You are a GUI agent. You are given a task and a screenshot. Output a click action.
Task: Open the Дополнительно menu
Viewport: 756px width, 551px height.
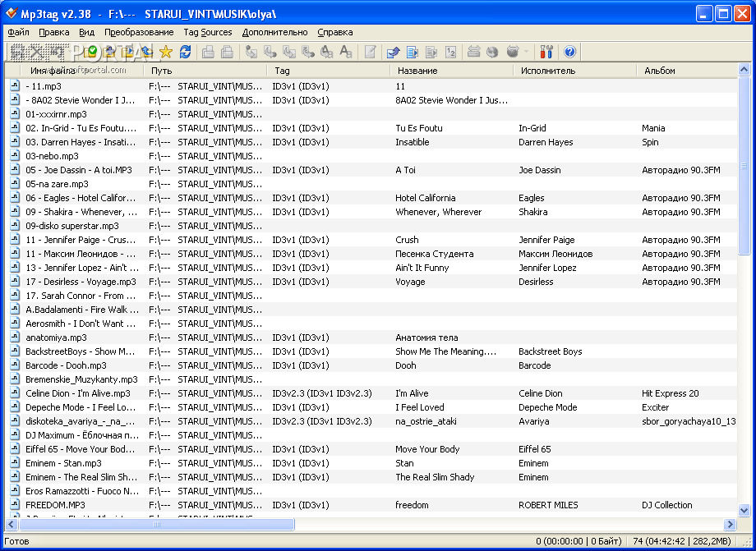click(274, 32)
